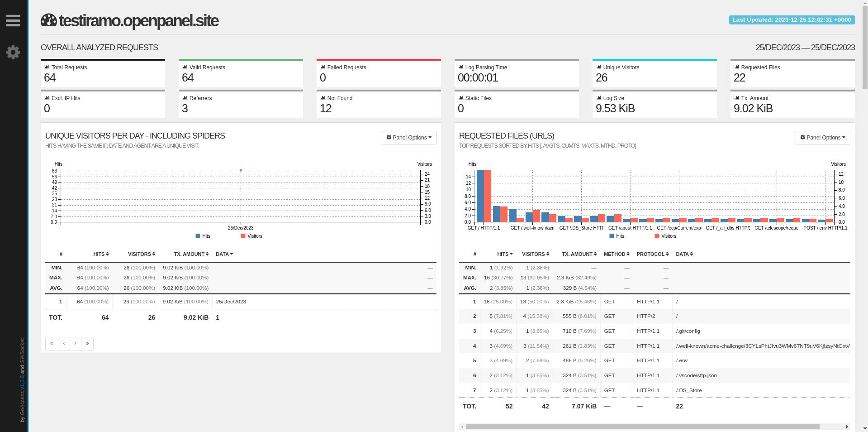Sort requested files by Tx. Amount column
868x432 pixels.
point(579,254)
